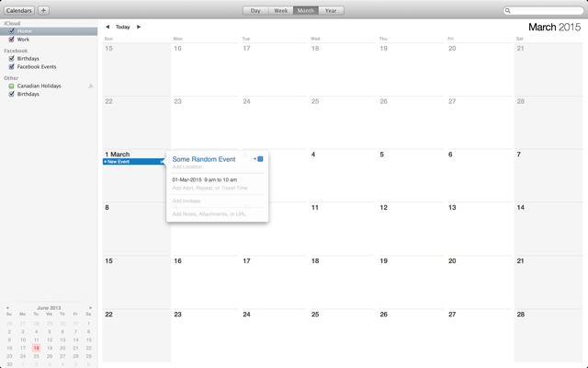Click the magnifier icon in search
The height and width of the screenshot is (368, 588).
[508, 10]
